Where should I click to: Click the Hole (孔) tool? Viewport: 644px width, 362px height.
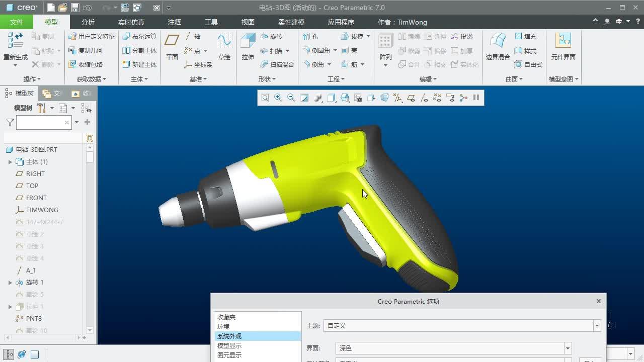coord(310,37)
